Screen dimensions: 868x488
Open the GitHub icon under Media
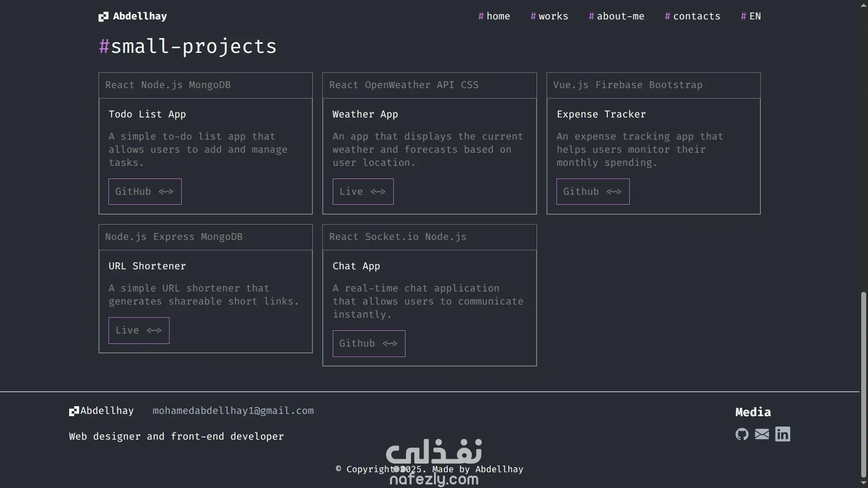[x=742, y=434]
